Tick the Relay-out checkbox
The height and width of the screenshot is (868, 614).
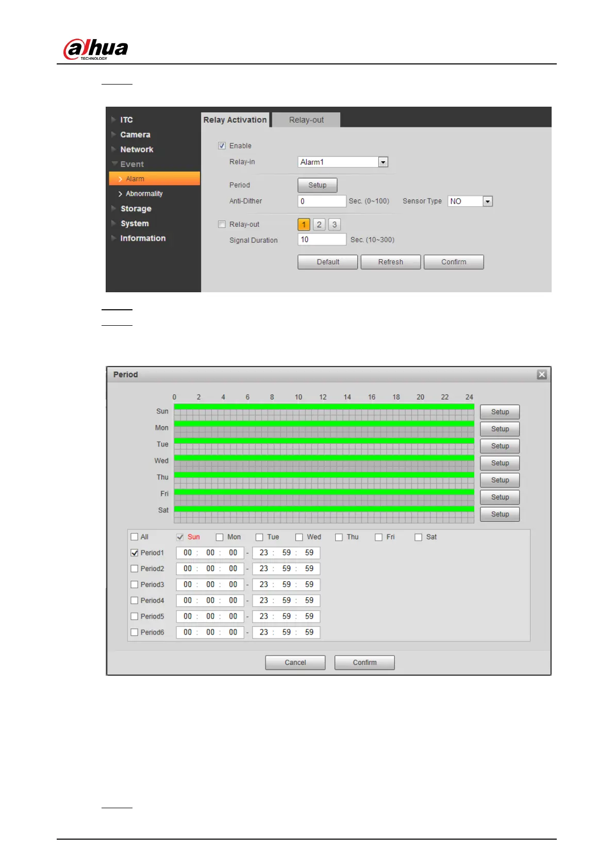coord(222,224)
